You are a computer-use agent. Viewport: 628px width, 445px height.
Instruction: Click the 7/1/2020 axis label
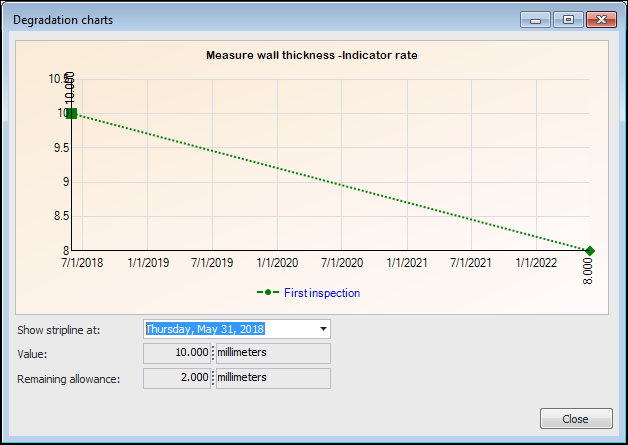click(x=342, y=263)
